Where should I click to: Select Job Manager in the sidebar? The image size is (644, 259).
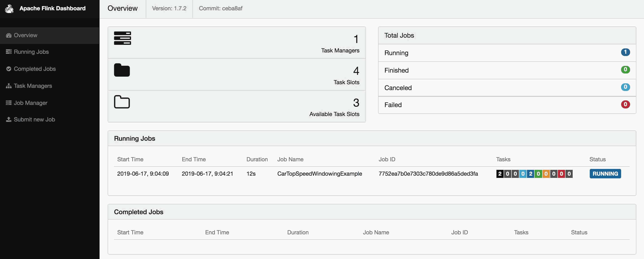coord(50,103)
